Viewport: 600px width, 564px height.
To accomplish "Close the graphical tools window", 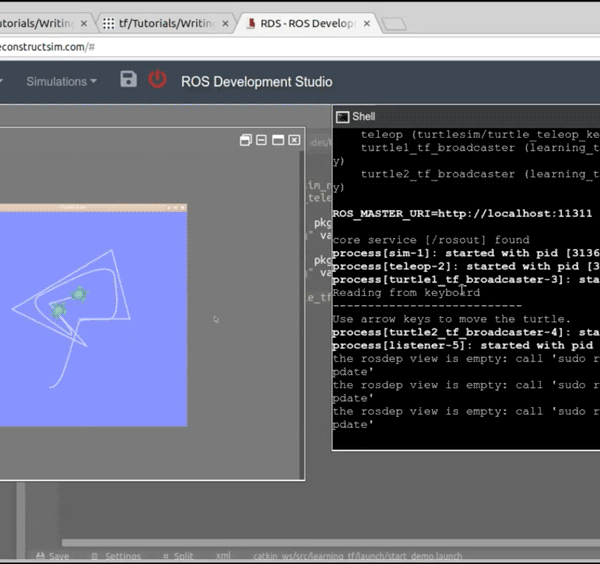I will (294, 140).
